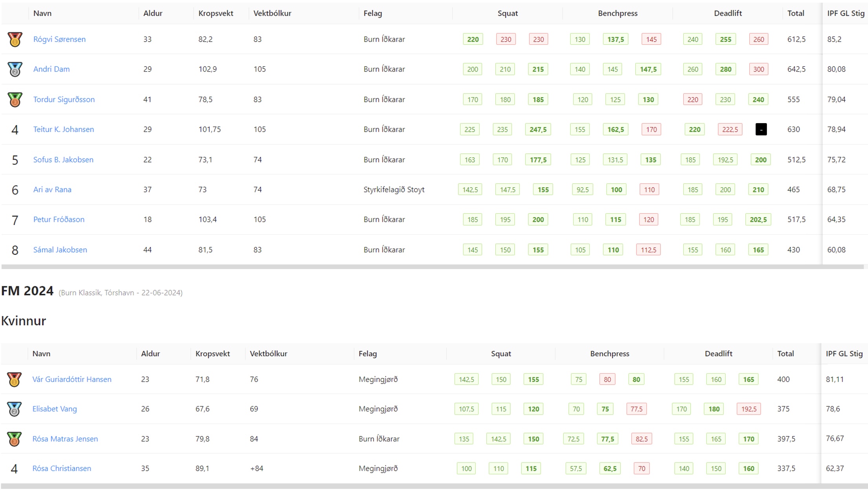Click green 247,5 squat badge for Teitur
Screen dimensions: 868x494
pyautogui.click(x=538, y=129)
